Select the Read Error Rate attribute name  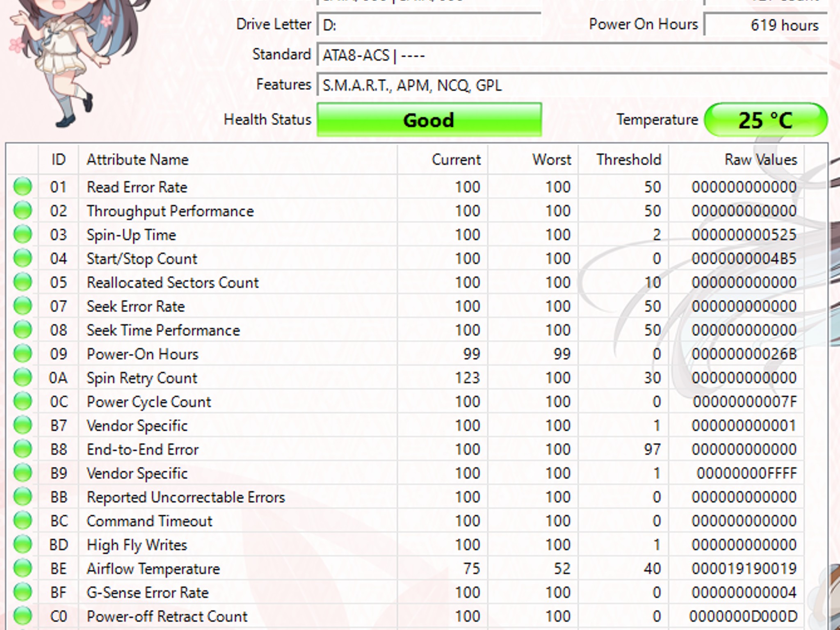click(x=137, y=187)
